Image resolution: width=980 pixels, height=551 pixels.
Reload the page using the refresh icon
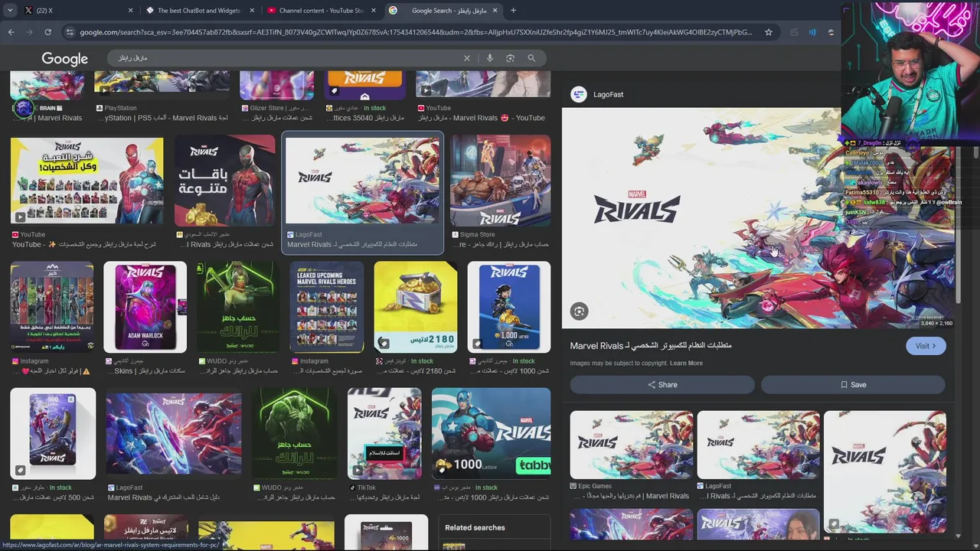47,32
